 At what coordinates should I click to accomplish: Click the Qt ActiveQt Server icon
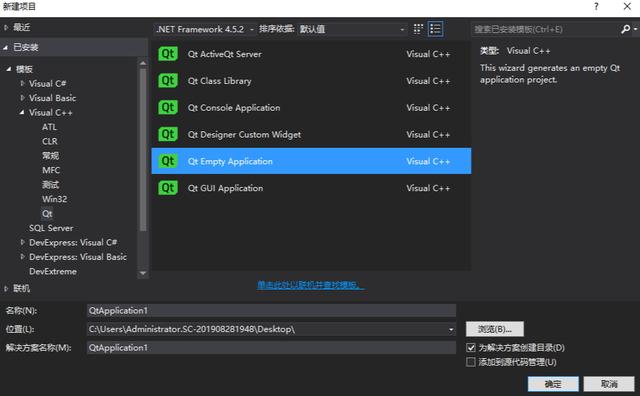click(168, 54)
